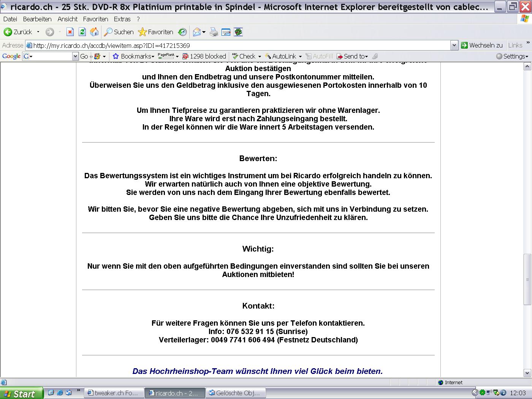Viewport: 532px width, 399px height.
Task: Click the Suchen magnifier button
Action: coord(119,32)
